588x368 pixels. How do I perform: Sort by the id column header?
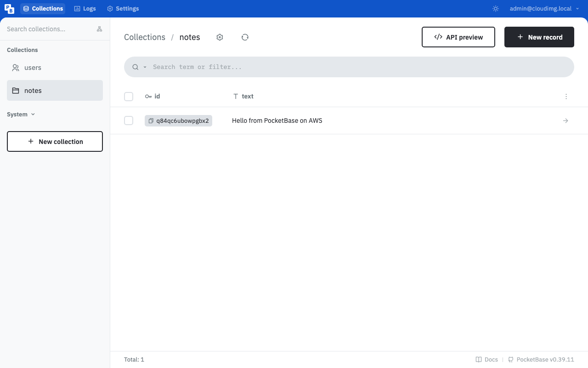(153, 97)
